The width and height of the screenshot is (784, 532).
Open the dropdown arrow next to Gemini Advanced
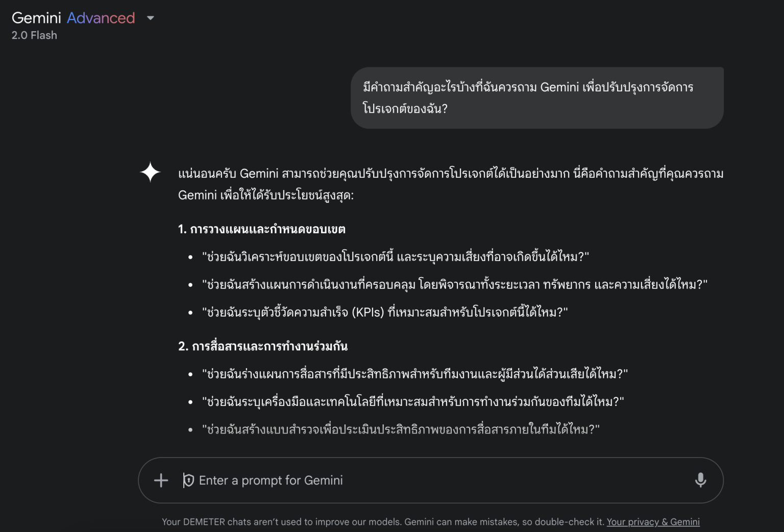pos(151,18)
